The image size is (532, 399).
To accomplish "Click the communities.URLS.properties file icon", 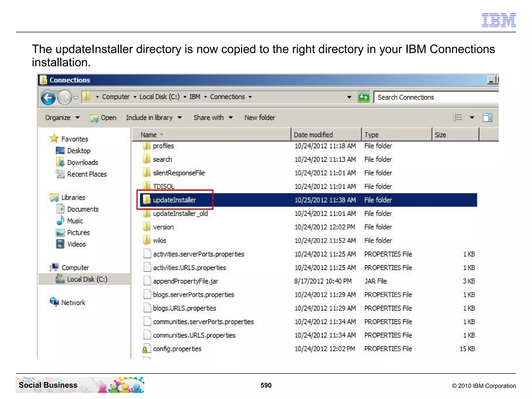I will 147,335.
